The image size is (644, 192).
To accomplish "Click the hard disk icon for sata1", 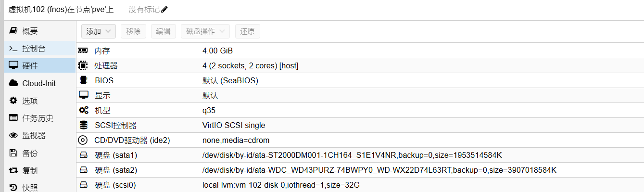I will coord(83,155).
